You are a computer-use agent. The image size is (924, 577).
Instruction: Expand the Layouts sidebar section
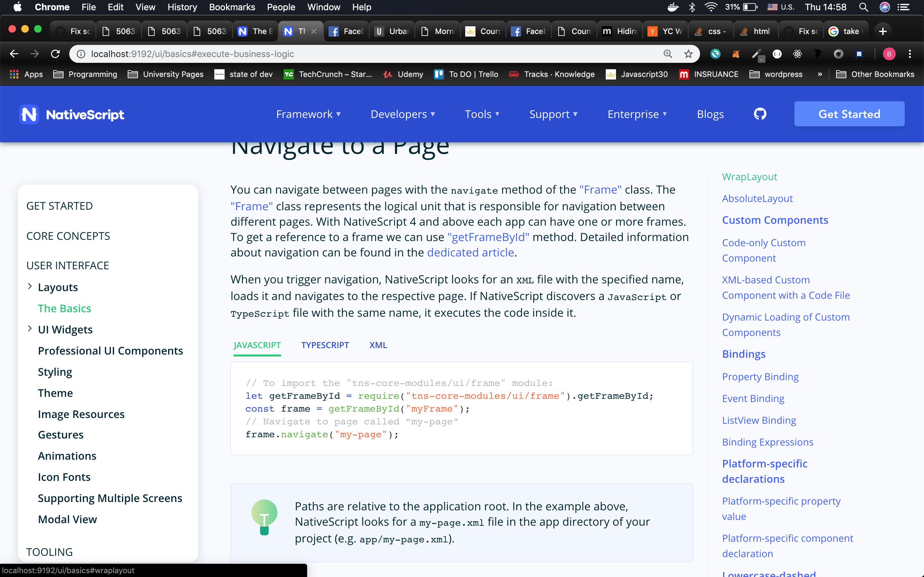(30, 287)
